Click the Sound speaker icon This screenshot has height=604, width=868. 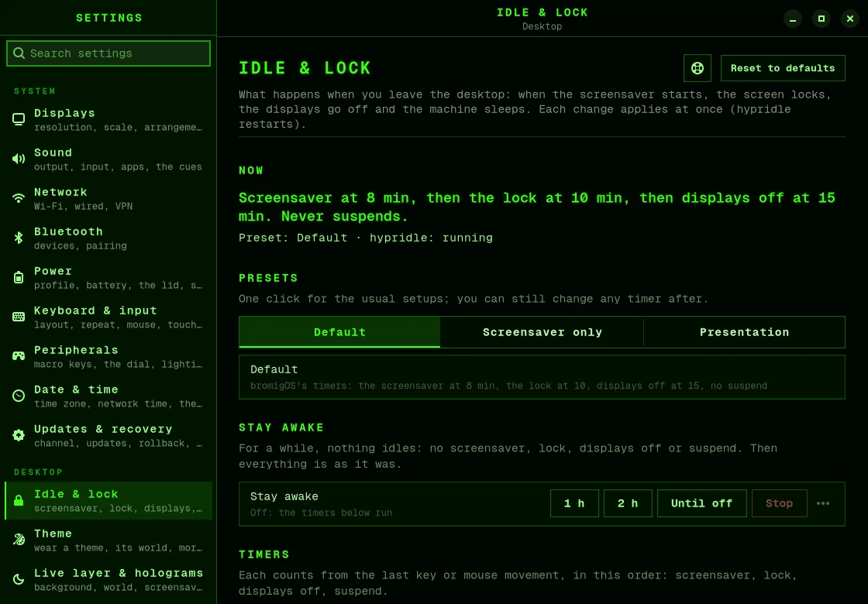pyautogui.click(x=19, y=160)
